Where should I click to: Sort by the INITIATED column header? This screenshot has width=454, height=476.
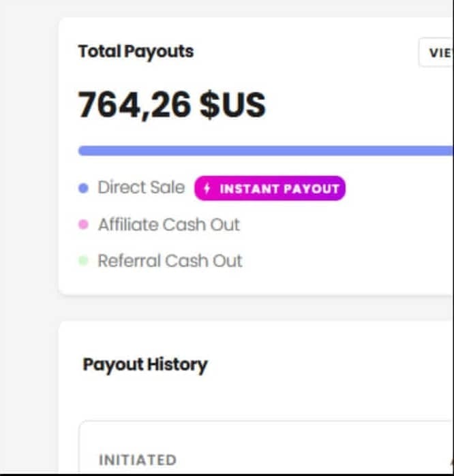138,460
